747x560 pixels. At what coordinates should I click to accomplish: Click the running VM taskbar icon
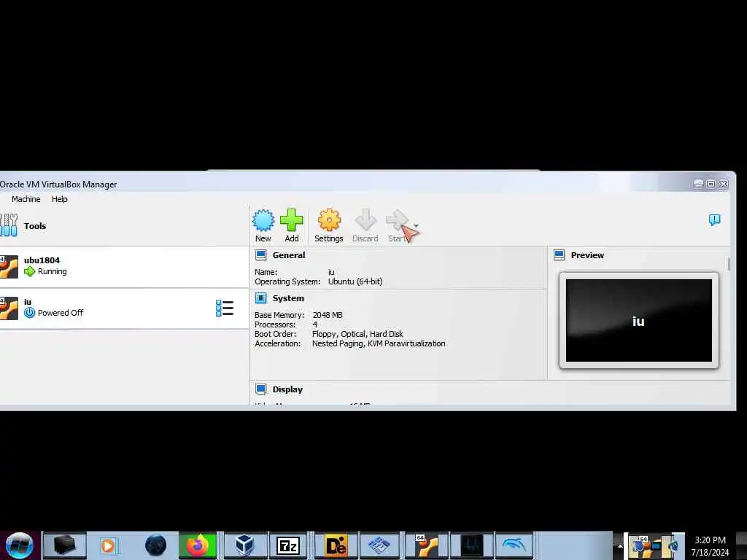(x=426, y=545)
